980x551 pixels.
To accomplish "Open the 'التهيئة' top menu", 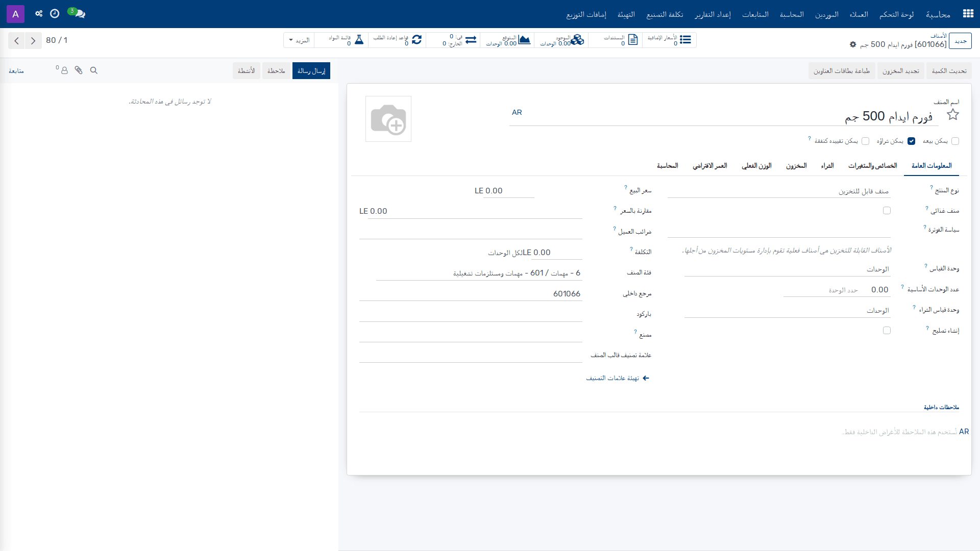I will coord(626,14).
